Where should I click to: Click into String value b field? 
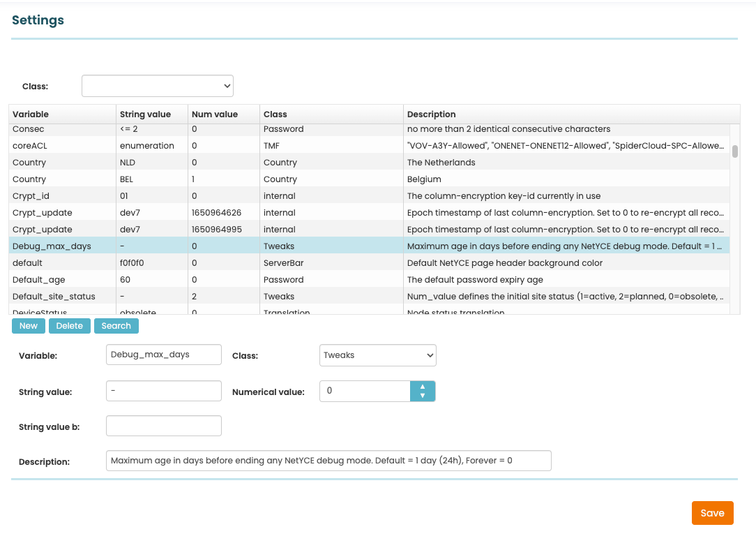[x=164, y=426]
